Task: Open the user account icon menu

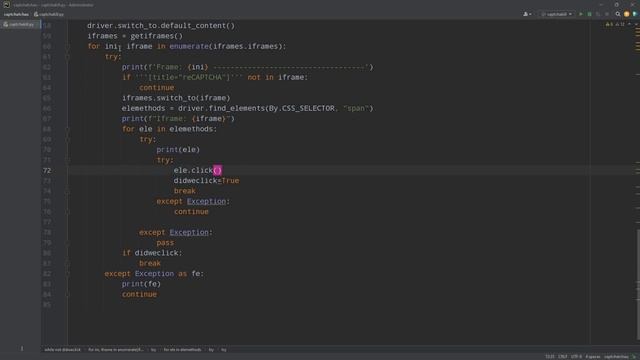Action: (527, 14)
